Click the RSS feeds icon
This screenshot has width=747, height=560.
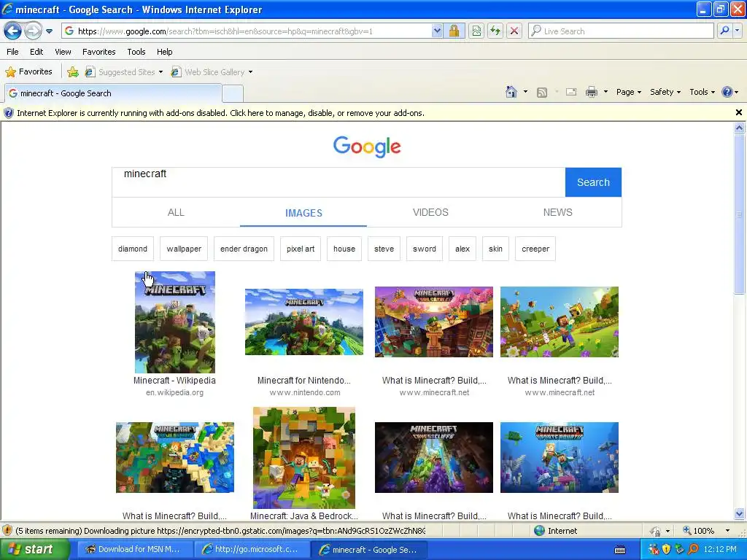pos(542,93)
